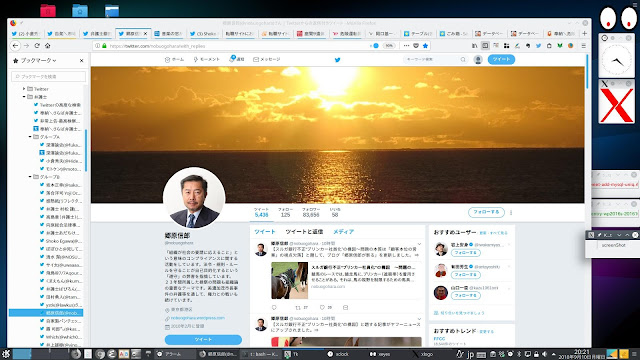Image resolution: width=640 pixels, height=360 pixels.
Task: Open the first tweet's dropdown caret
Action: [x=419, y=244]
